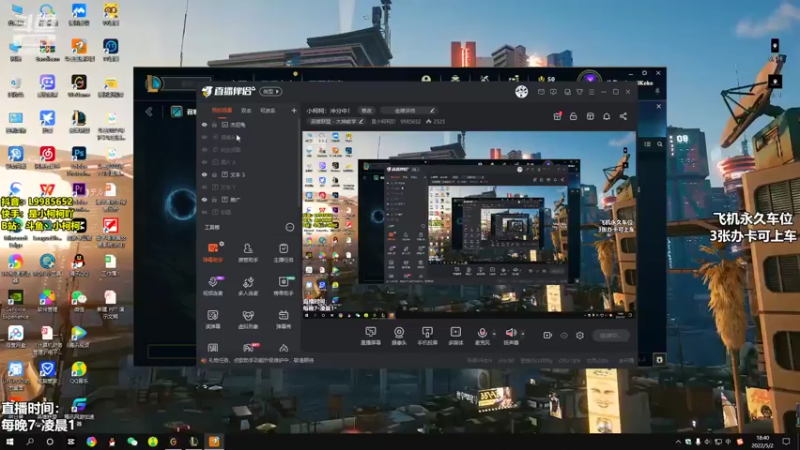Viewport: 800px width, 450px height.
Task: Open the GeForce Experience desktop icon
Action: pos(15,305)
